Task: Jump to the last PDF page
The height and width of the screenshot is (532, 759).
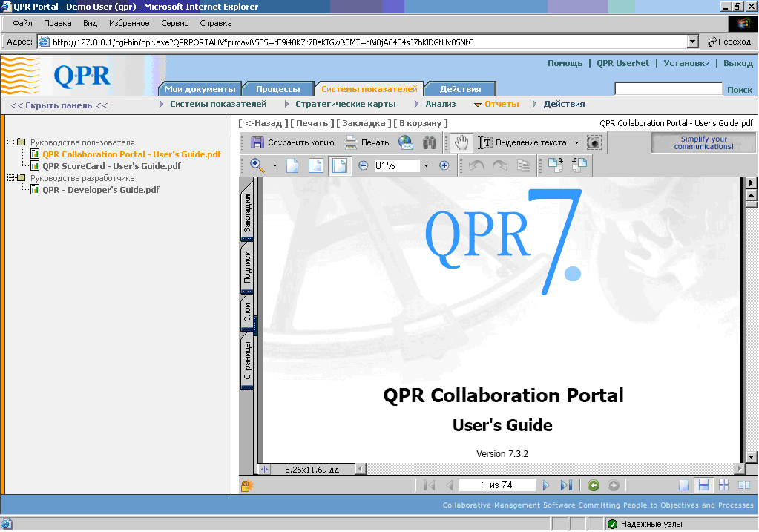Action: [x=566, y=485]
